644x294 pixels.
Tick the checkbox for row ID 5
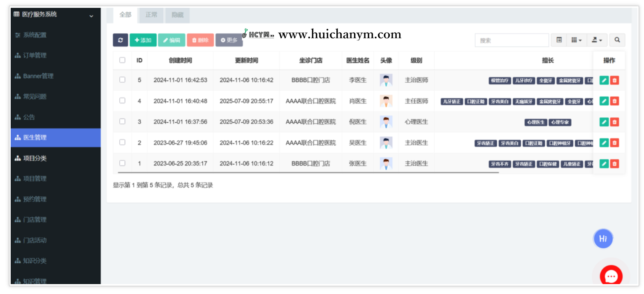122,80
